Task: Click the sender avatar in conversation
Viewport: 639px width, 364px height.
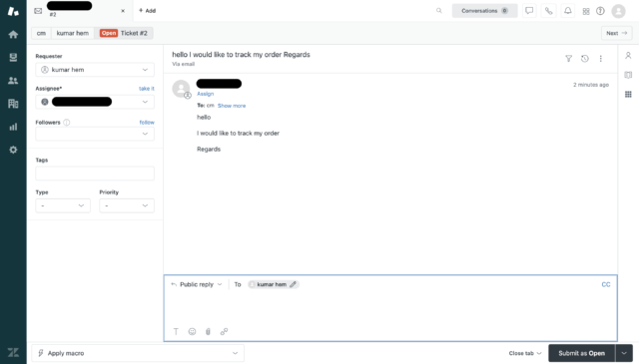Action: click(x=181, y=89)
